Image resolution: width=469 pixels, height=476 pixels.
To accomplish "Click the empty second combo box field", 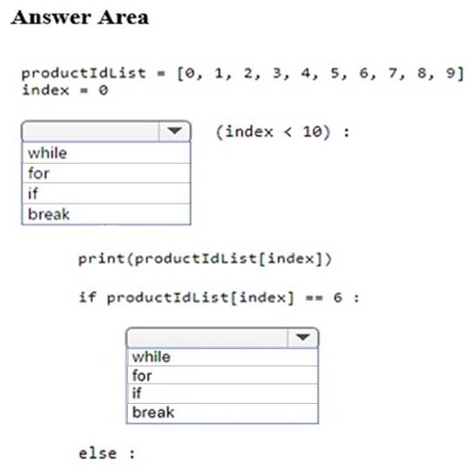I will click(207, 338).
